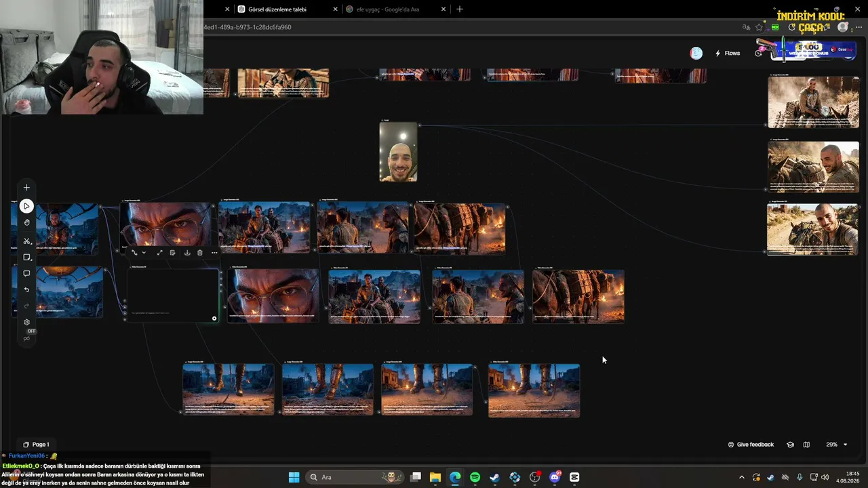
Task: Click the generate dot on empty node
Action: click(214, 319)
